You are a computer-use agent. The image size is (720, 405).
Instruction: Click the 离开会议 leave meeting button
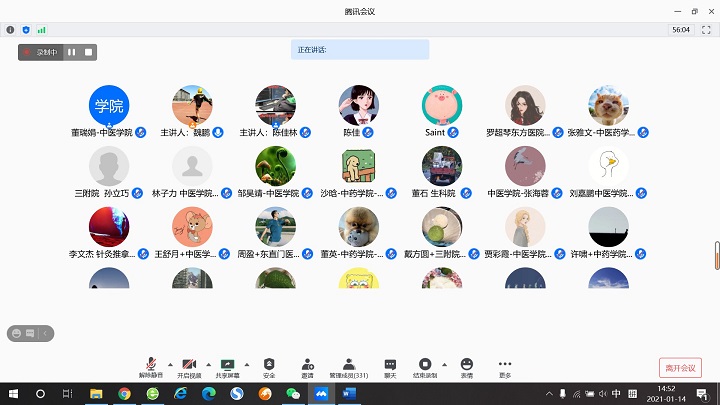(680, 368)
